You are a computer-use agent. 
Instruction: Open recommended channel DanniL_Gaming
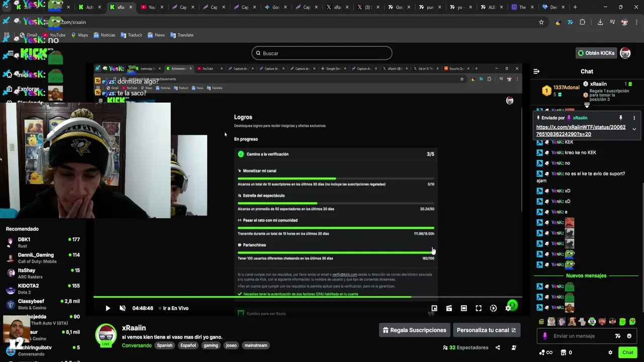pyautogui.click(x=43, y=258)
